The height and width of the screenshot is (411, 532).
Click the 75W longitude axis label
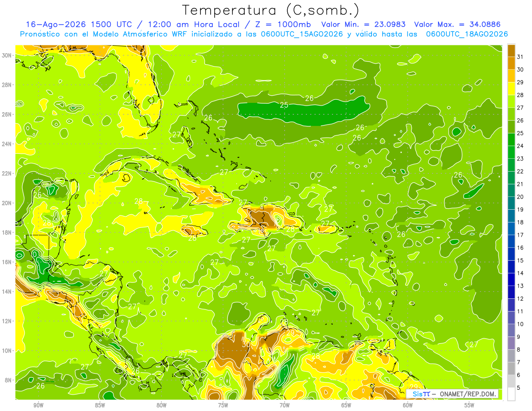[223, 405]
